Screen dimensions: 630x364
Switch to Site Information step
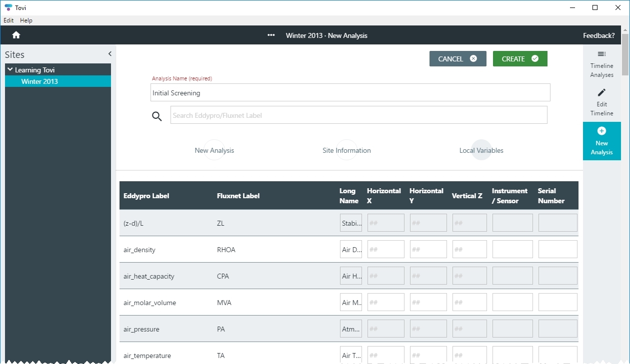[346, 150]
